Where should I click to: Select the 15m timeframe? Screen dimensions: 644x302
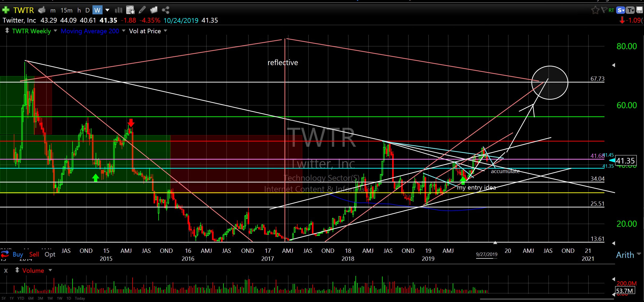point(66,10)
